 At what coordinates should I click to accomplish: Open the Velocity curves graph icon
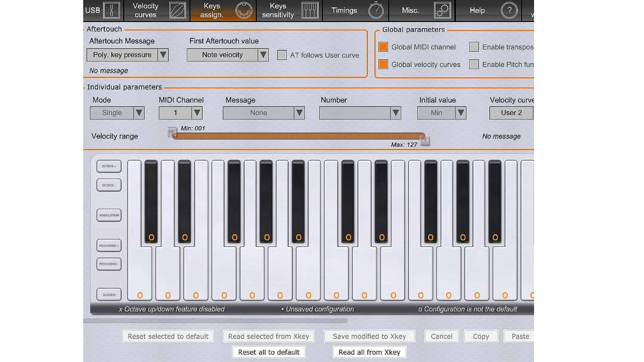tap(177, 10)
